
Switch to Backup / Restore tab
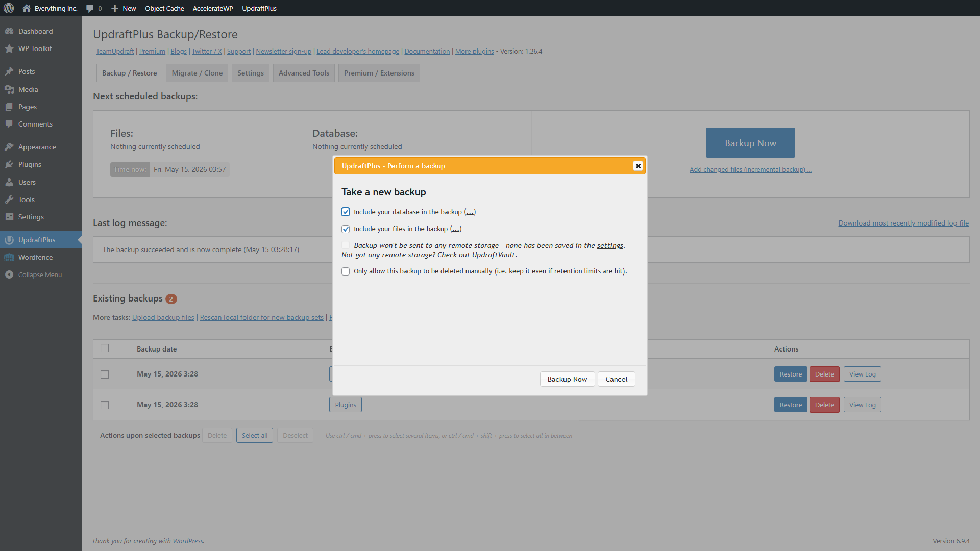point(130,73)
